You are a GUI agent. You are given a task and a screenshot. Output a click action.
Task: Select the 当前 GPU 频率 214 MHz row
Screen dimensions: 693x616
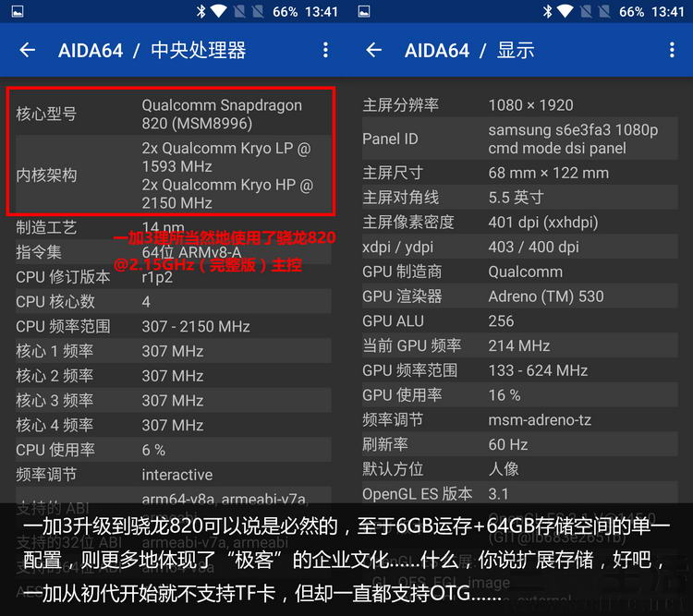[x=519, y=345]
